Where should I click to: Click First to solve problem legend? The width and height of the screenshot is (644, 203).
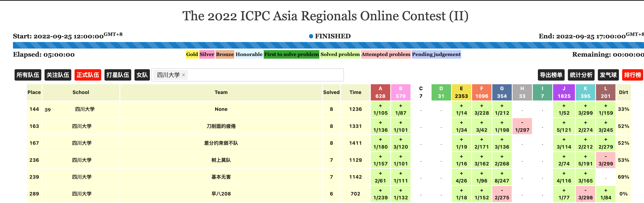(x=291, y=54)
